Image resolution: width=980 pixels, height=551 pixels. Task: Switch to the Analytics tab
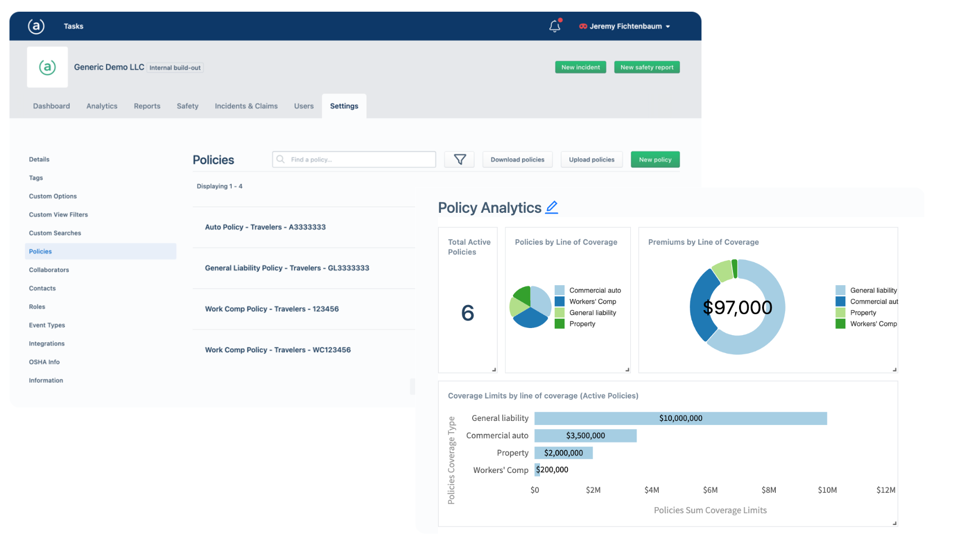[102, 106]
